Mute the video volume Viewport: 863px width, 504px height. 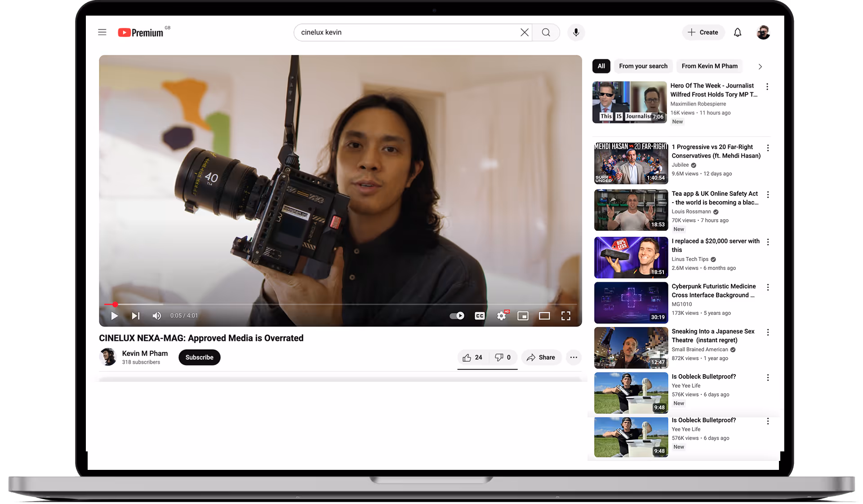pos(156,316)
